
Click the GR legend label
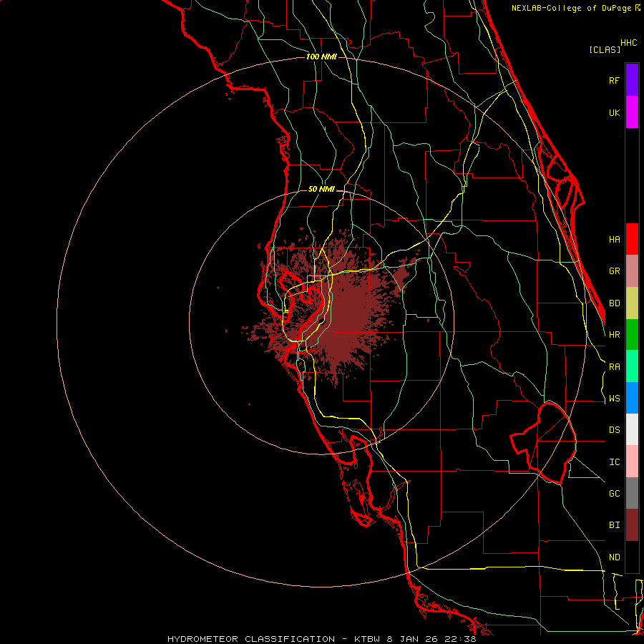click(x=614, y=271)
